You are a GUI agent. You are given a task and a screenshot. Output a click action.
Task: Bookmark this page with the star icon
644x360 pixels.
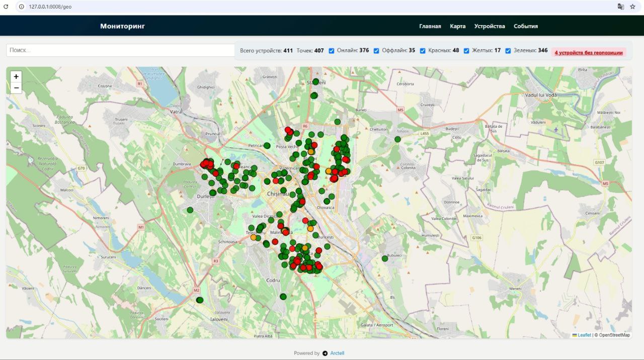pos(632,7)
